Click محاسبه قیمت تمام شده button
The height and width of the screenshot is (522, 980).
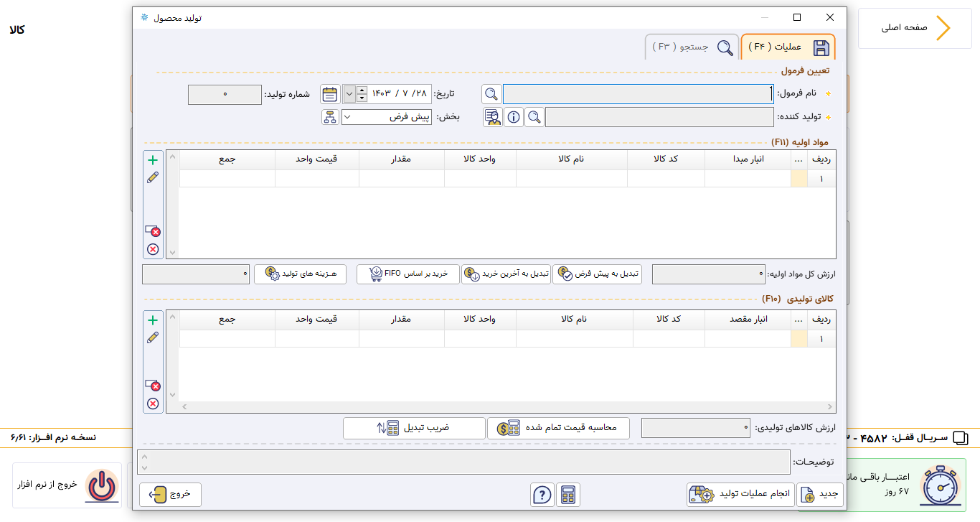558,428
